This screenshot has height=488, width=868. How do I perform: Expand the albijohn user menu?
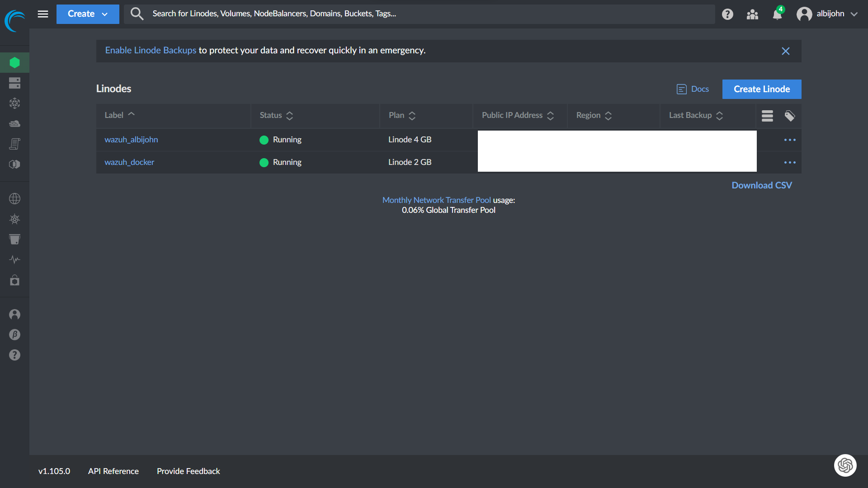coord(827,14)
